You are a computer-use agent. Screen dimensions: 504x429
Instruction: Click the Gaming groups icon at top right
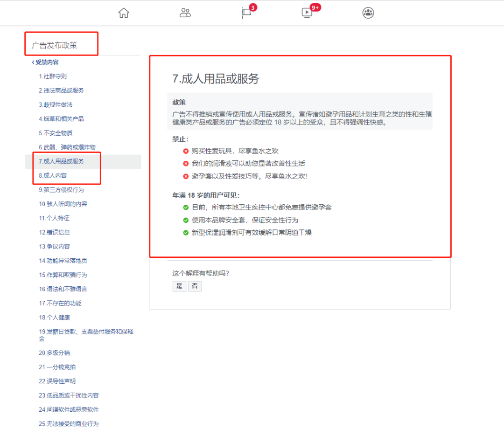(368, 13)
